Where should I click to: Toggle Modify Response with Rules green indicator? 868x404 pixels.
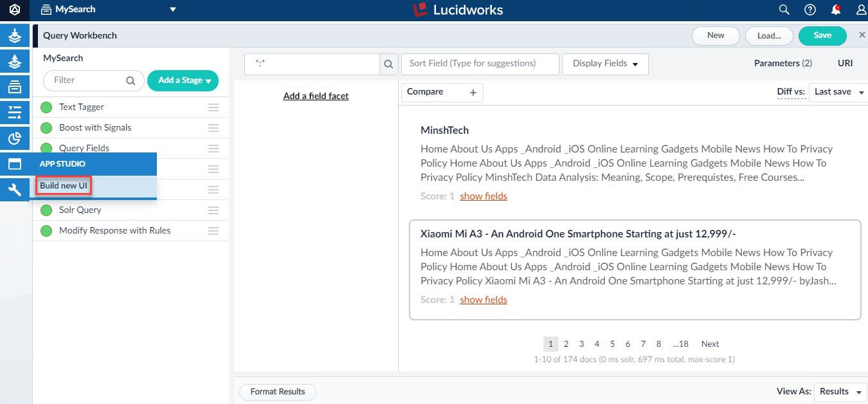click(46, 231)
